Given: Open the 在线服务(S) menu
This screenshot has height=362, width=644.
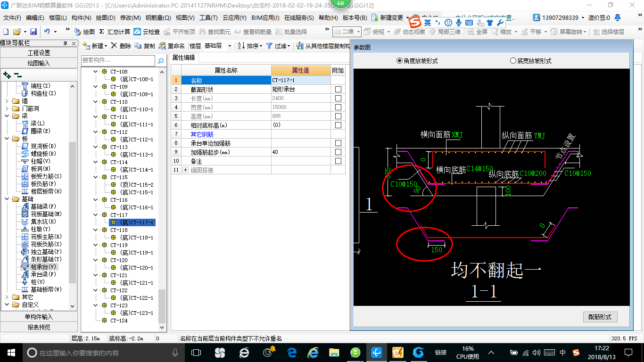Looking at the screenshot, I should (x=299, y=18).
